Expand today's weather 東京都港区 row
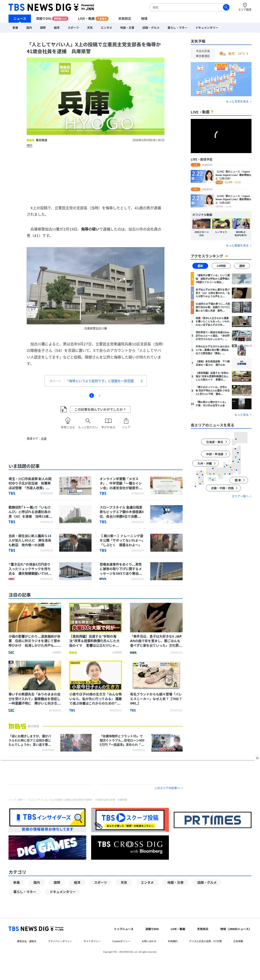Viewport: 260px width, 980px height. coord(221,54)
